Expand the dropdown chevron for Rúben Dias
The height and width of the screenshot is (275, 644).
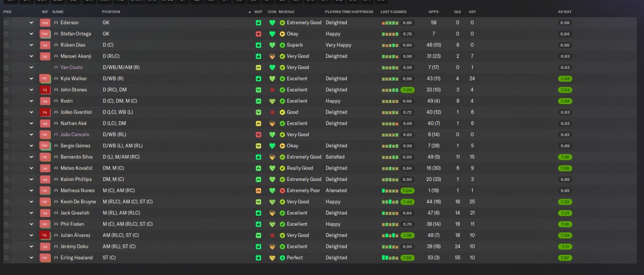coord(31,45)
